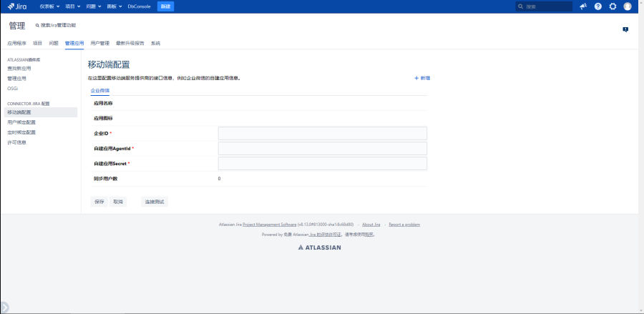Switch to the 用户管理 tab
Image resolution: width=644 pixels, height=314 pixels.
point(99,43)
